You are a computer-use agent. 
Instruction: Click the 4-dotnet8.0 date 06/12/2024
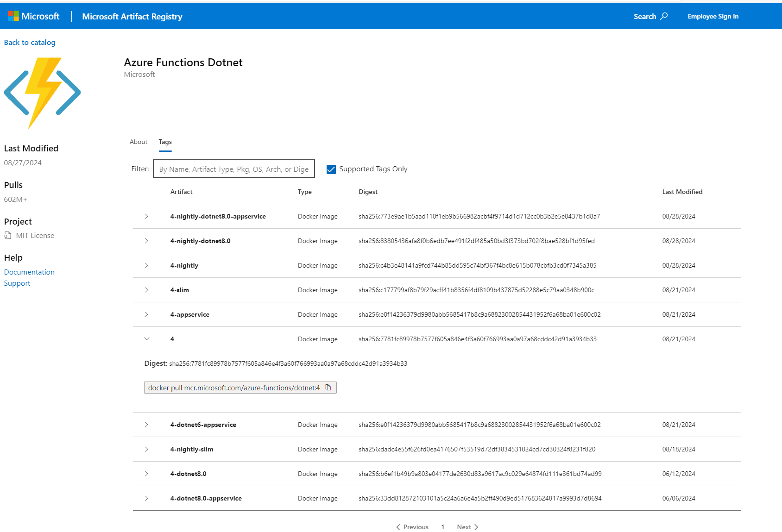click(x=679, y=474)
